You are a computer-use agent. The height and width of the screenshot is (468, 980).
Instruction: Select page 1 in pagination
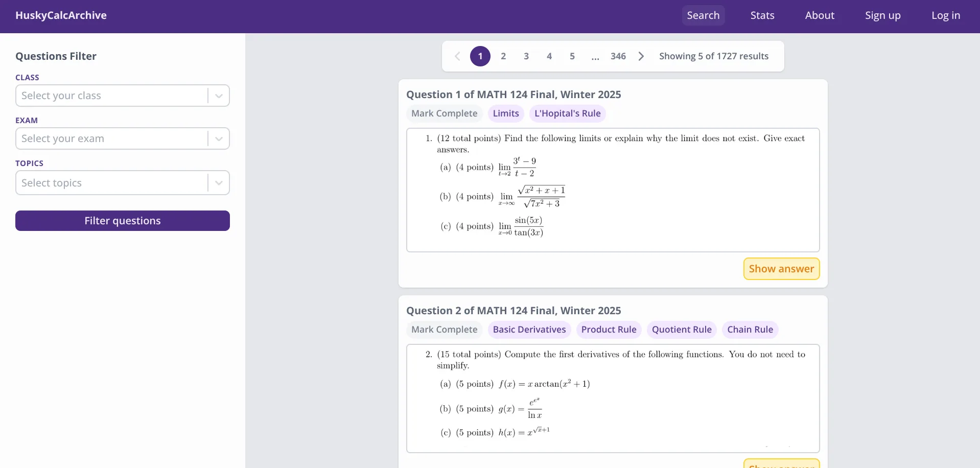[480, 56]
